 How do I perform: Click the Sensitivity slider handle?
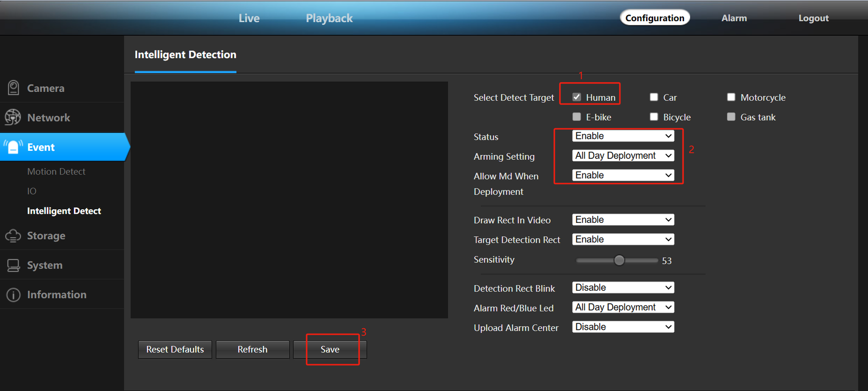coord(619,260)
